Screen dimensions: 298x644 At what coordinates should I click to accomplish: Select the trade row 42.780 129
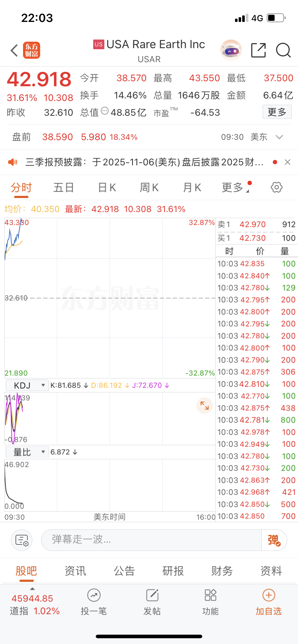tap(256, 288)
